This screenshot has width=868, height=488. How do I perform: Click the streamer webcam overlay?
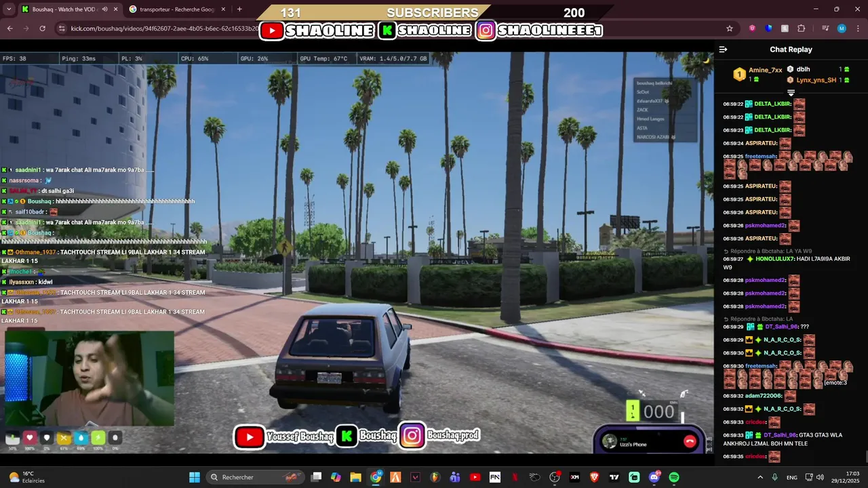[x=90, y=378]
